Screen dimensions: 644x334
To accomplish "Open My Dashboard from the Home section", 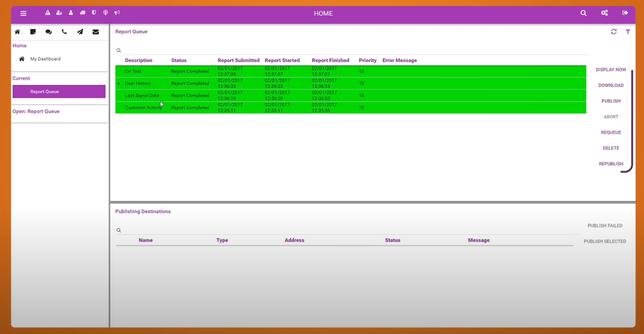I will pyautogui.click(x=46, y=59).
